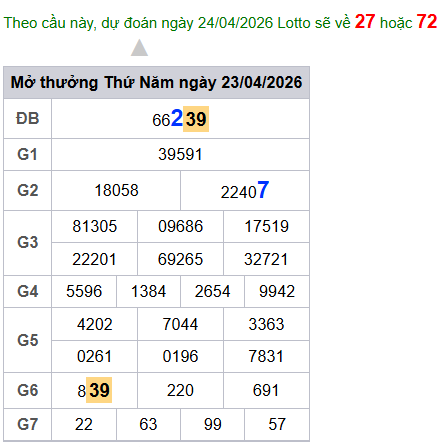Viewport: 440px width, 447px height.
Task: Click the gray up-arrow triangle icon
Action: pos(139,48)
